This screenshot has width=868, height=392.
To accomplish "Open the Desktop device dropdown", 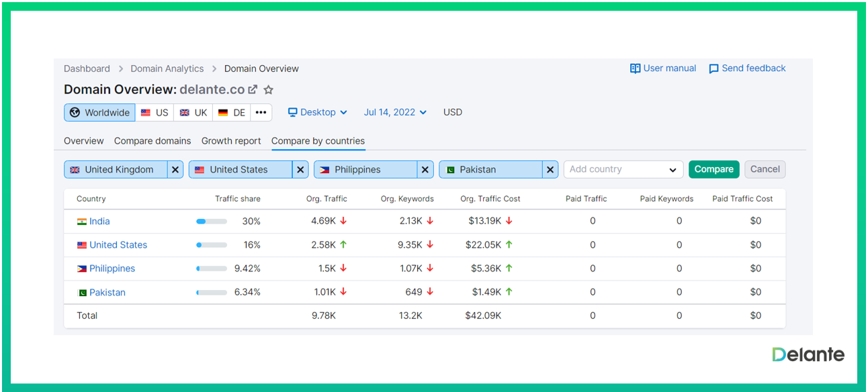I will (x=318, y=112).
